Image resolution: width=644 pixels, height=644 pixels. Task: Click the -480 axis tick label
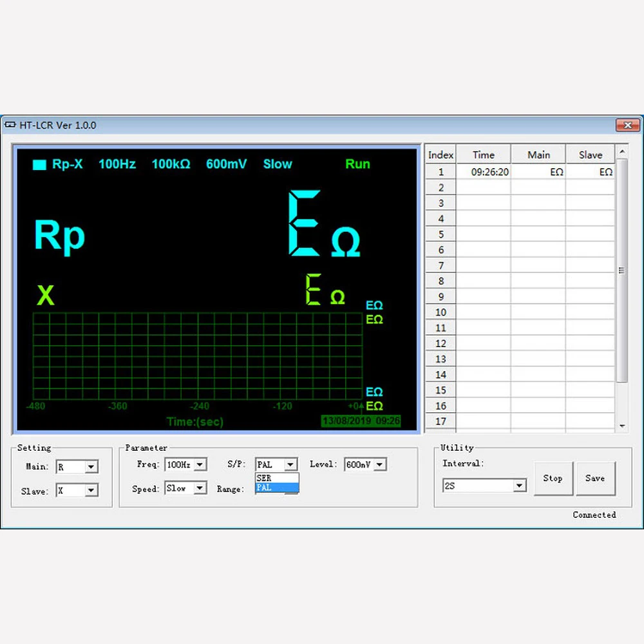tap(35, 406)
